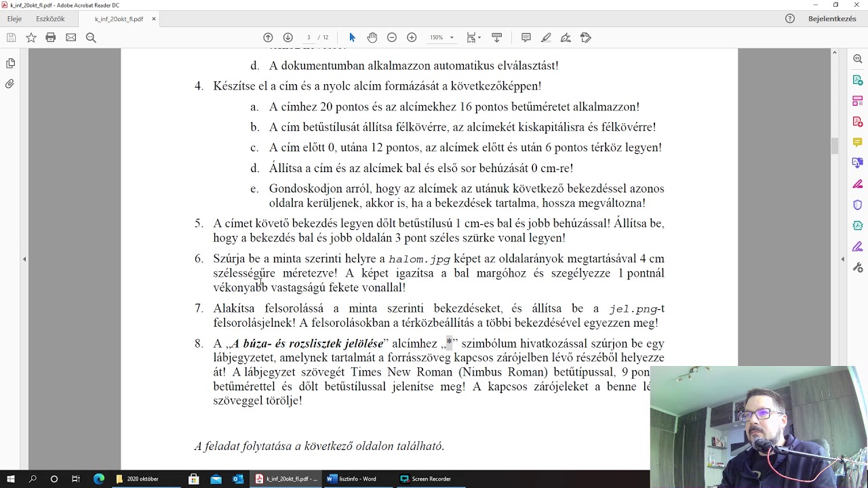This screenshot has width=868, height=488.
Task: Collapse the right tools pane arrow
Action: [843, 259]
